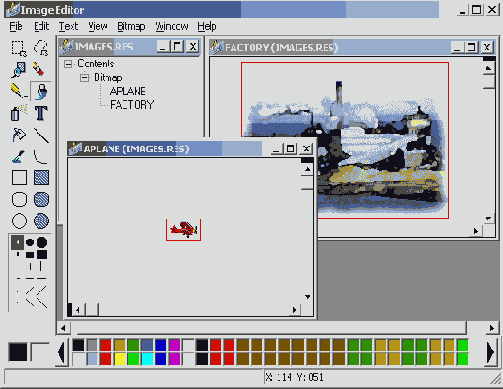Collapse the Bitmap tree node

(84, 78)
